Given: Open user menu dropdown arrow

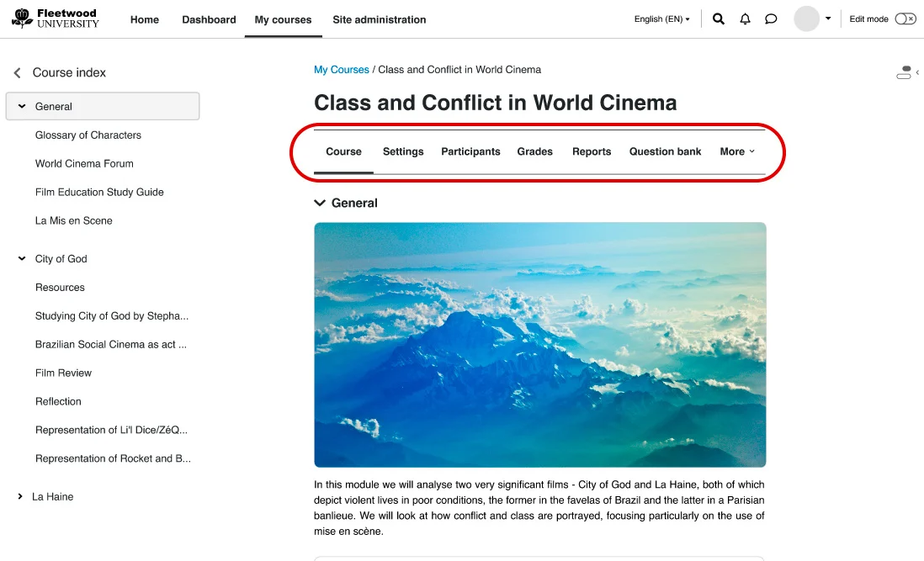Looking at the screenshot, I should 828,19.
